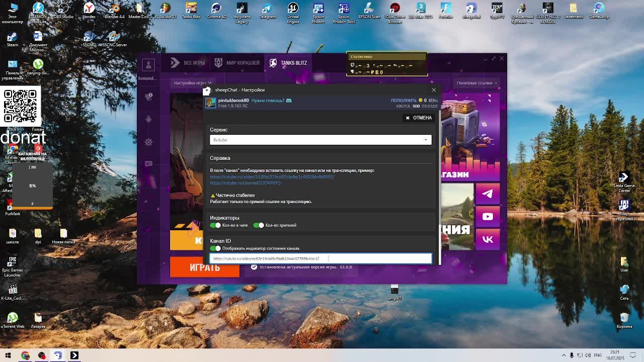This screenshot has width=644, height=362.
Task: Click the top-up balance link
Action: click(404, 101)
